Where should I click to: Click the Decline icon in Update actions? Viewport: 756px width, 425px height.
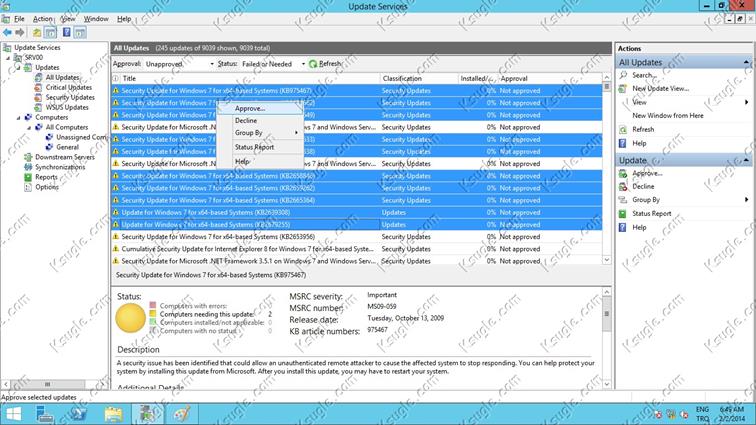tap(623, 186)
